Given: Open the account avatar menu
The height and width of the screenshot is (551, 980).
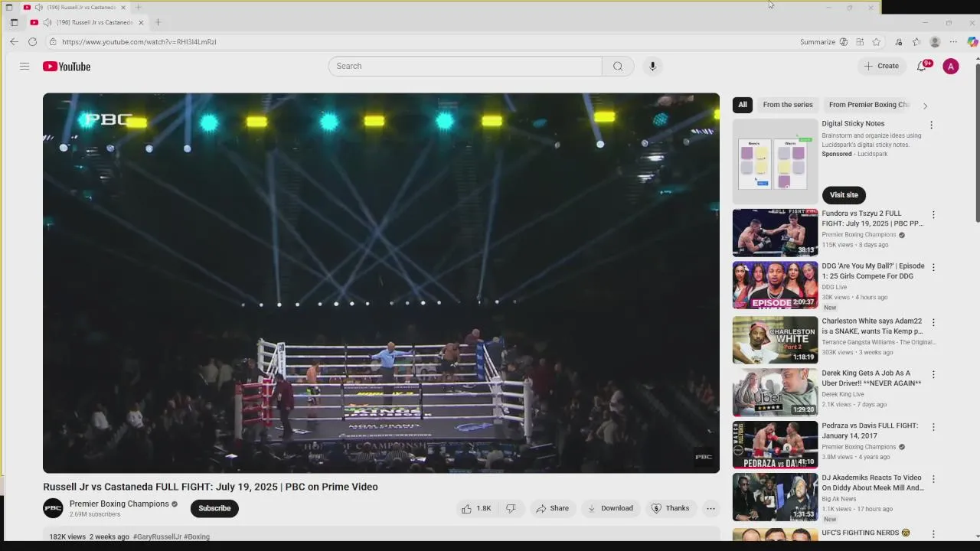Looking at the screenshot, I should (x=951, y=67).
